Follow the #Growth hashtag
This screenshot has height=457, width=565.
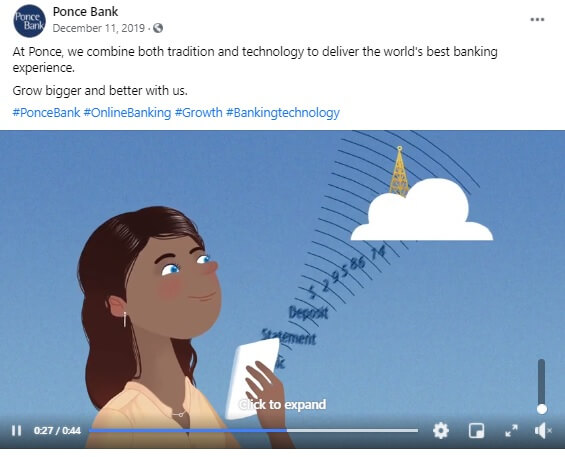click(199, 112)
